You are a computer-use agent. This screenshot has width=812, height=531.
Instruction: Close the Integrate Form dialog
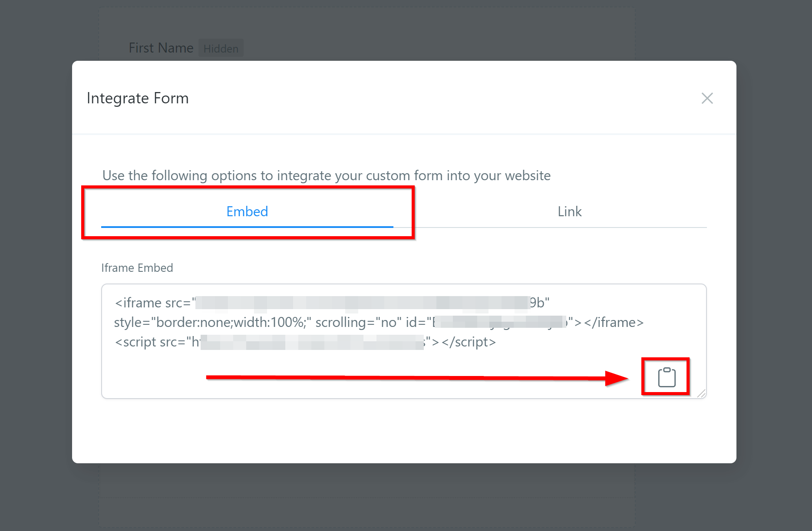click(x=707, y=98)
